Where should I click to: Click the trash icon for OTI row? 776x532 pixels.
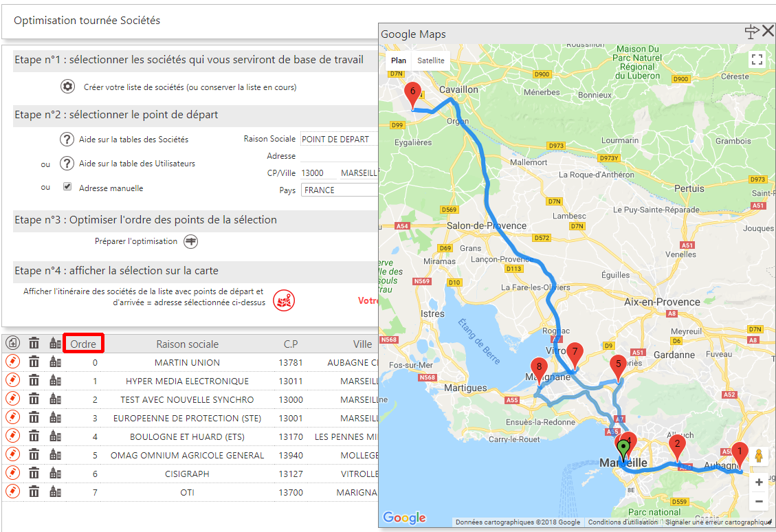coord(34,492)
